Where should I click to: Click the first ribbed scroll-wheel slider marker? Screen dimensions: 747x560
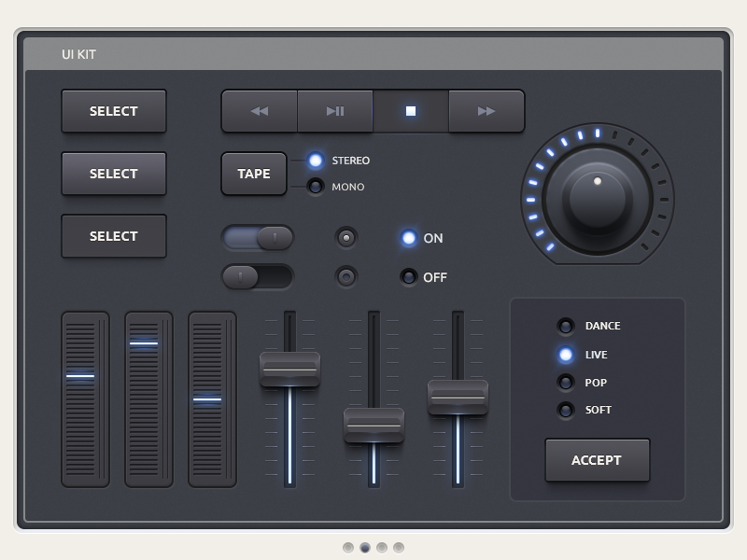80,376
